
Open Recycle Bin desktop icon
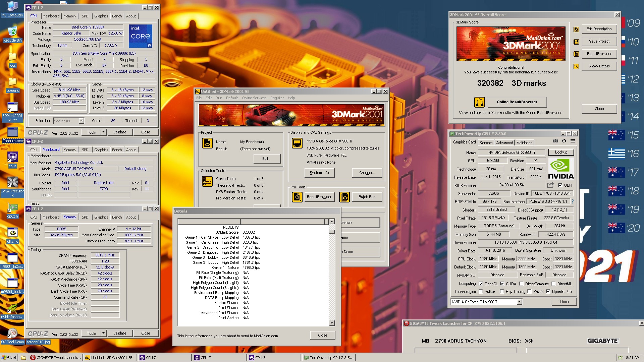point(12,34)
